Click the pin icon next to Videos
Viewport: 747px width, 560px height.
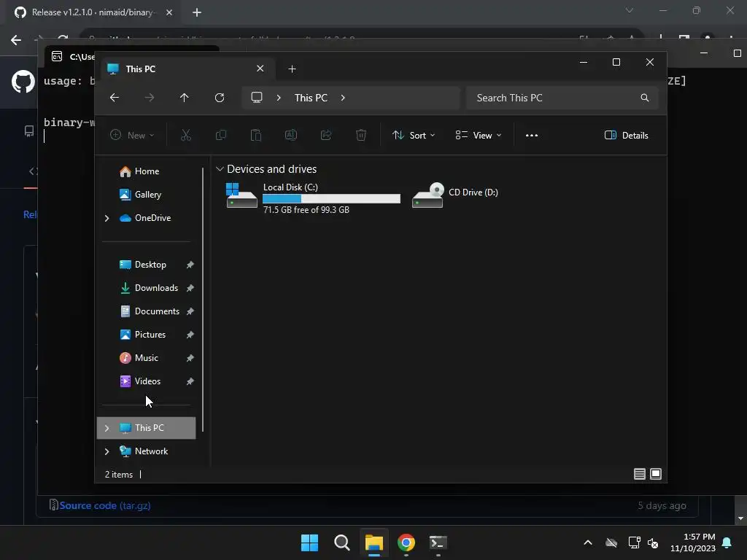click(190, 381)
